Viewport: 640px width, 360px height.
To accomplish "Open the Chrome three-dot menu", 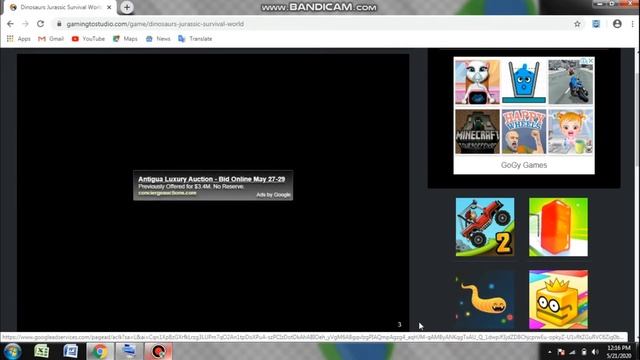I will pyautogui.click(x=633, y=24).
